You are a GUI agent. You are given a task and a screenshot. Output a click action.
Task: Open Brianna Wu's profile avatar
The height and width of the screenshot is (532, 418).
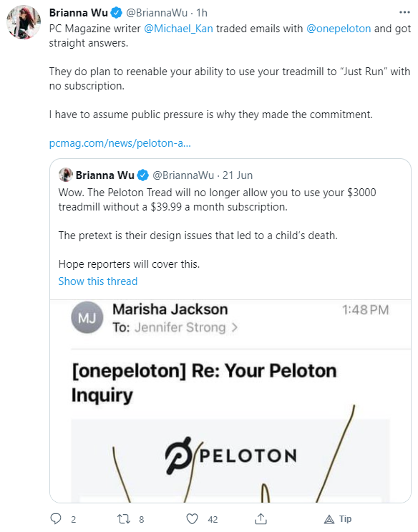pos(24,21)
